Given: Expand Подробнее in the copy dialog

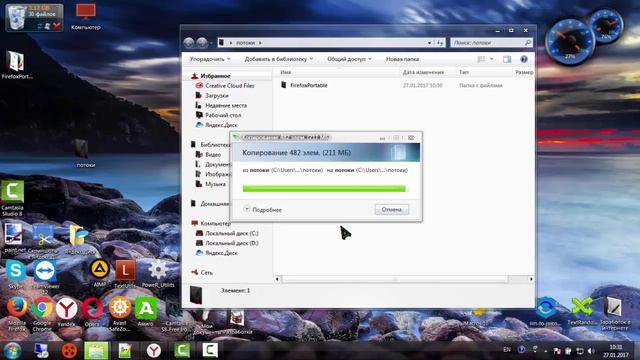Looking at the screenshot, I should 262,209.
